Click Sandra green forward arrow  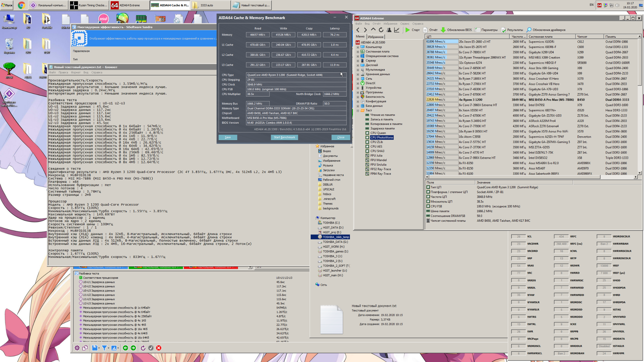[133, 348]
